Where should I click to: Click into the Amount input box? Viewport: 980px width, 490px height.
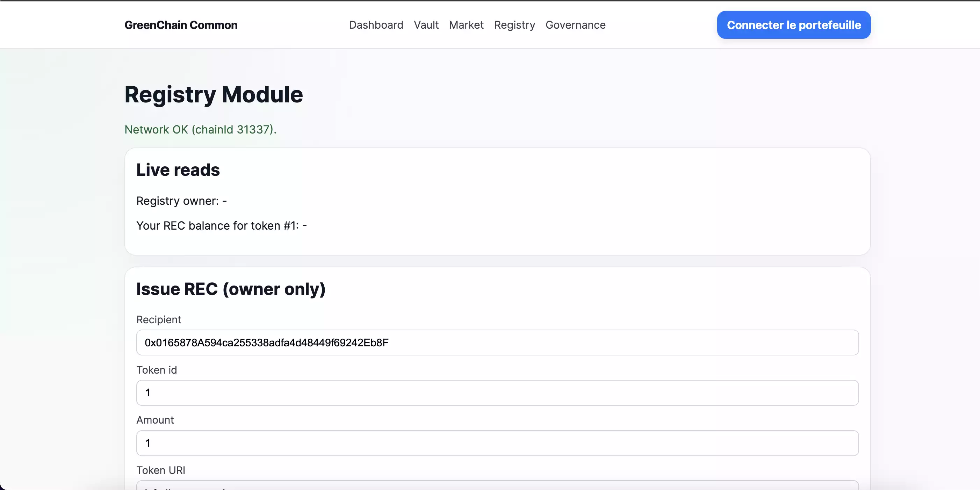coord(497,443)
